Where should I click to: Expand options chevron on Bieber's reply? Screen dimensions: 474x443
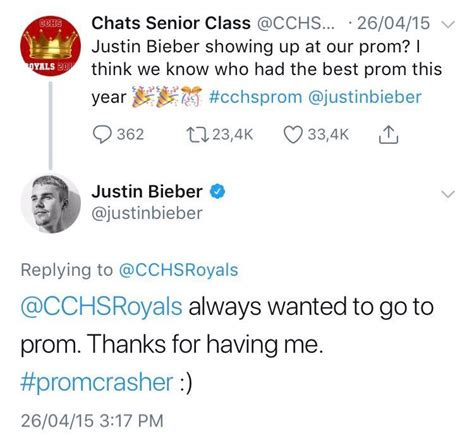coord(448,194)
